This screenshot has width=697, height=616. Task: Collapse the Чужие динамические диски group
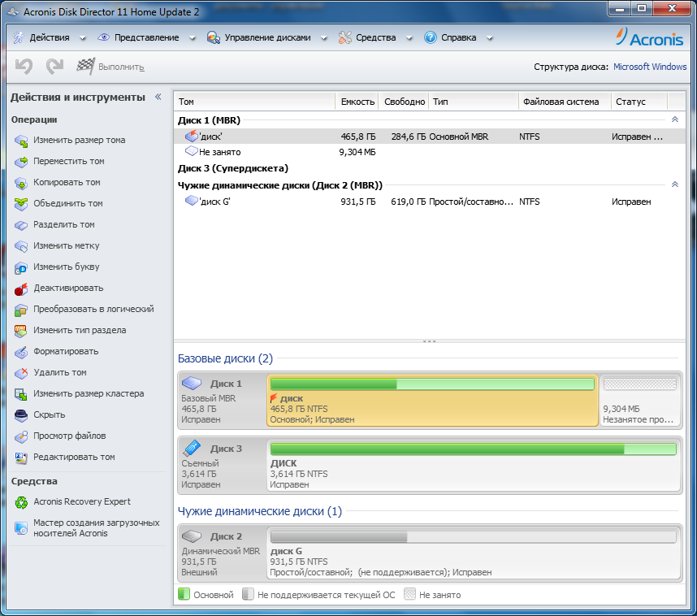pos(675,184)
